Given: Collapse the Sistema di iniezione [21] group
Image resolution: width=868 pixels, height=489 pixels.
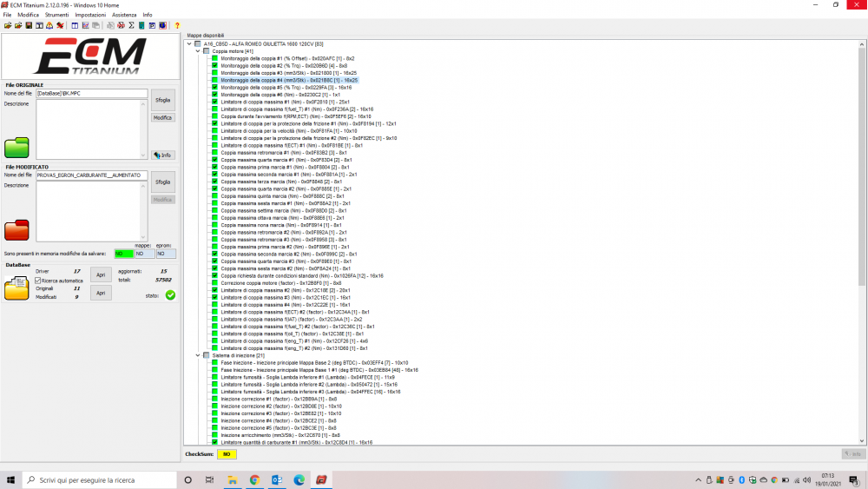Looking at the screenshot, I should 198,355.
